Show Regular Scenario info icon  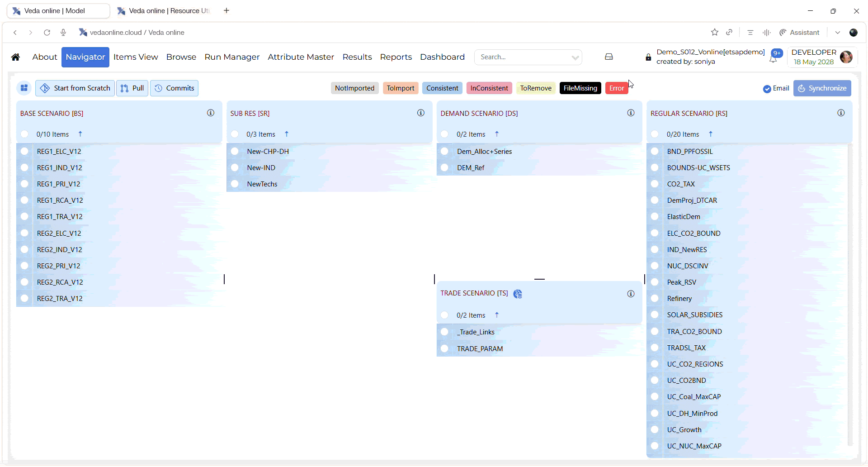[x=841, y=113]
